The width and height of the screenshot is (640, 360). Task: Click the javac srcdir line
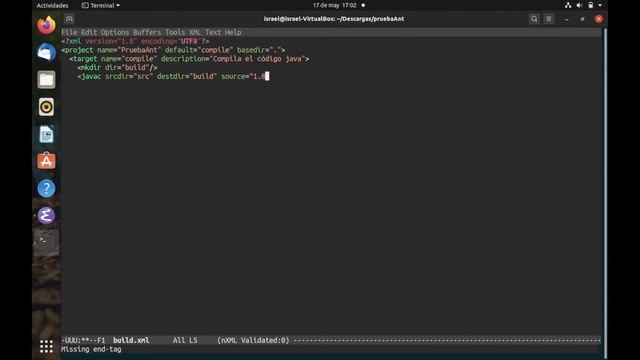pos(173,76)
